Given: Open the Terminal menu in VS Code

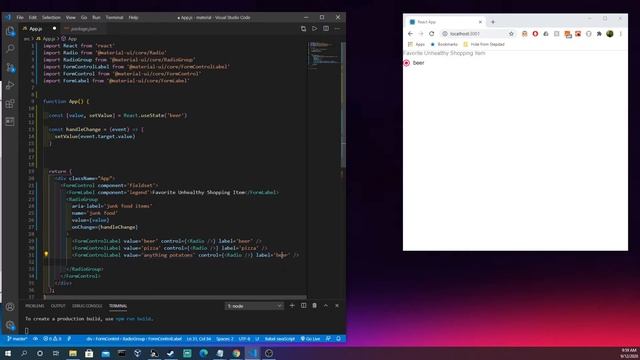Looking at the screenshot, I should tap(115, 18).
